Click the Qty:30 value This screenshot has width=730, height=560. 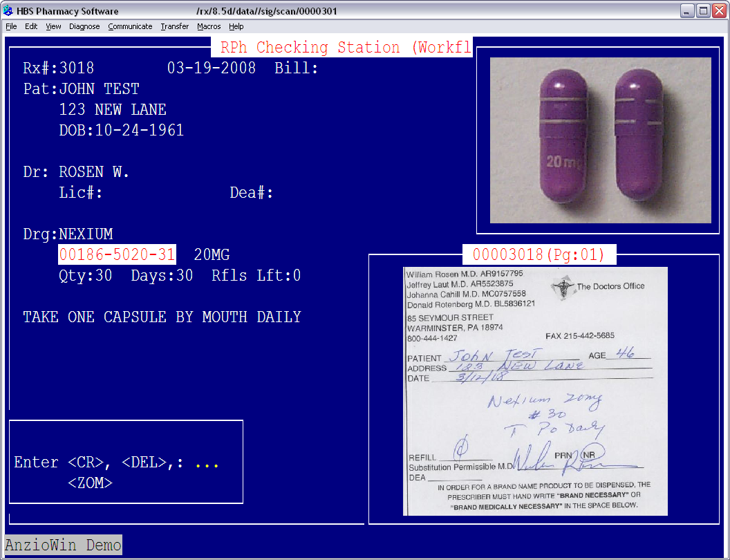coord(86,276)
